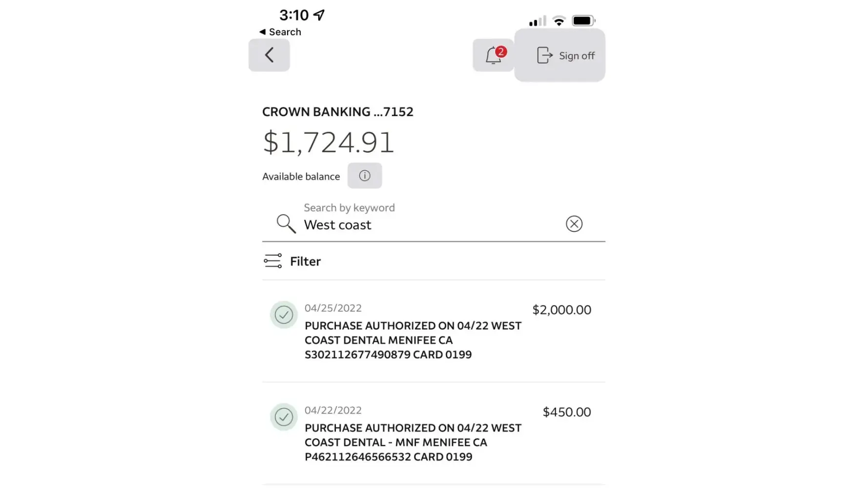
Task: Open the $2,000.00 transaction amount
Action: [561, 310]
